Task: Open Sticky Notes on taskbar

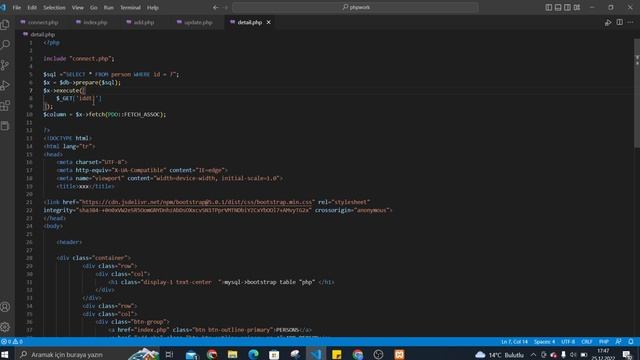Action: tap(336, 354)
